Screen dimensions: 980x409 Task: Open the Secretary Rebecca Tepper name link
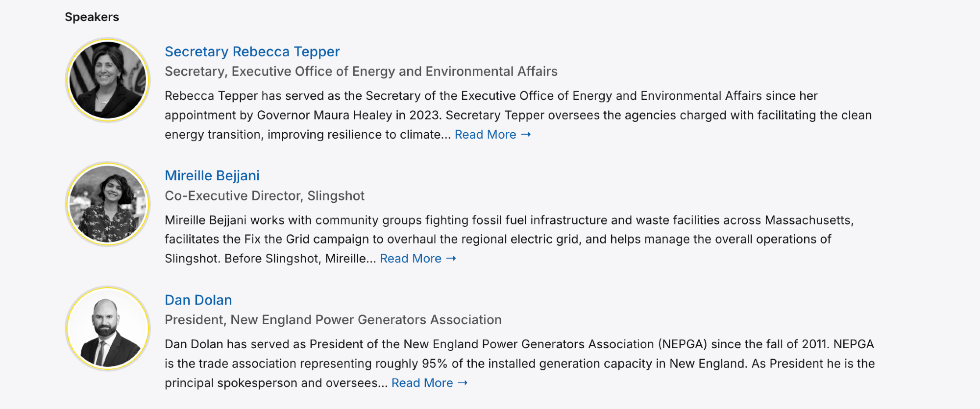point(252,51)
